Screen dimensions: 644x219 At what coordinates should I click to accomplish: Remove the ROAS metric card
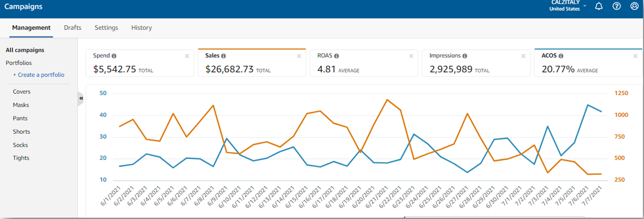(x=411, y=56)
